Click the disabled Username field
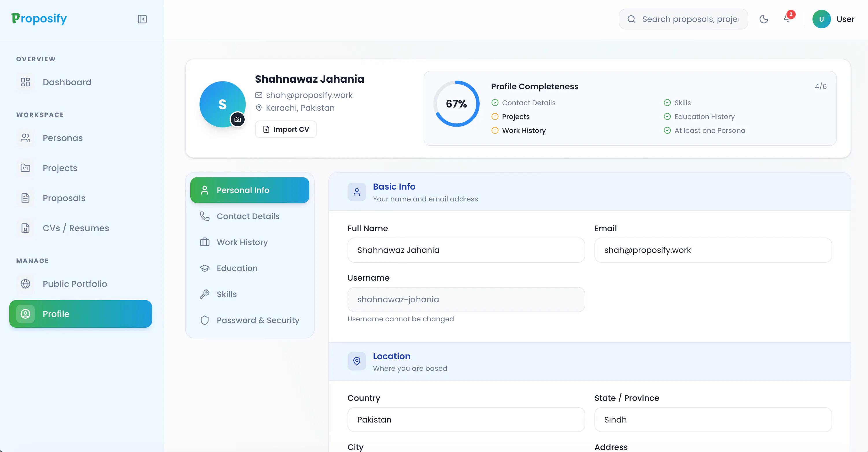Viewport: 868px width, 452px height. (466, 299)
